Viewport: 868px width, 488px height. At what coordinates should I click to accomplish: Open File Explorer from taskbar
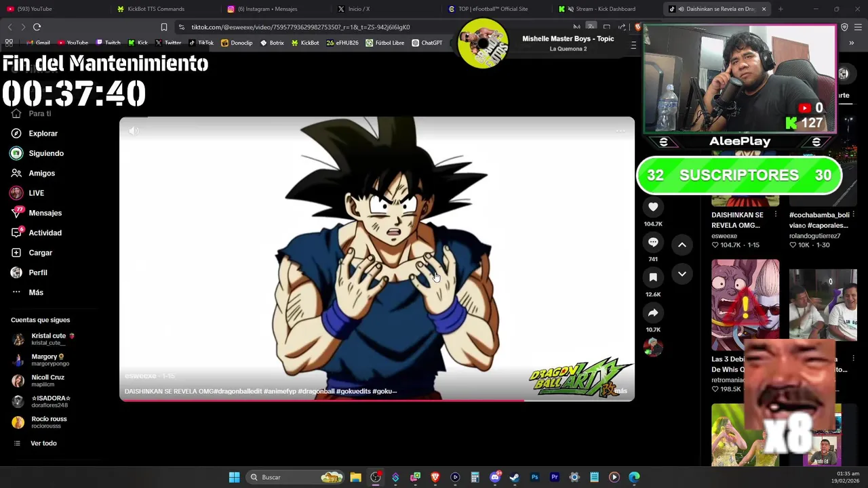pos(355,477)
